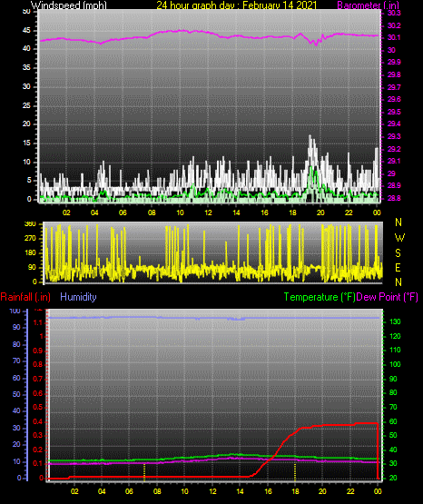Click wind direction axis value 90
The image size is (423, 504).
click(32, 267)
